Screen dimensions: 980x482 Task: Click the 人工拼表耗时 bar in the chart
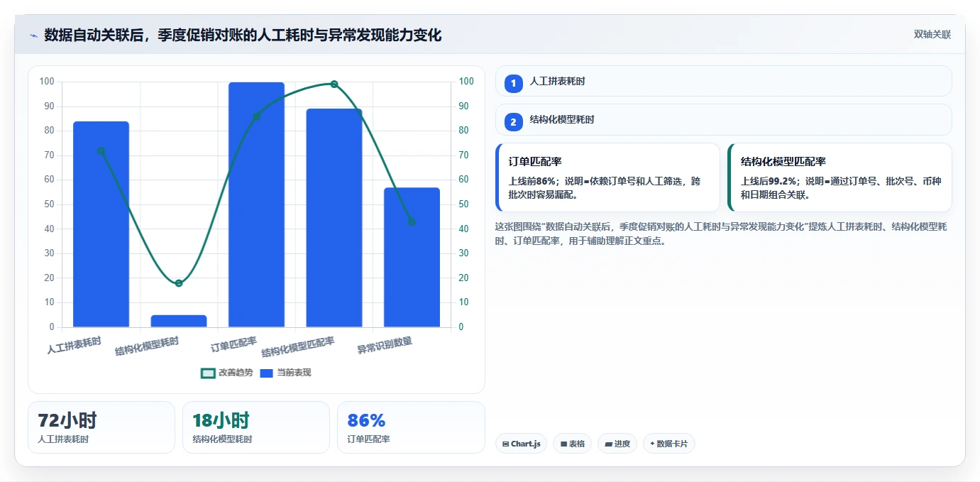(x=101, y=224)
